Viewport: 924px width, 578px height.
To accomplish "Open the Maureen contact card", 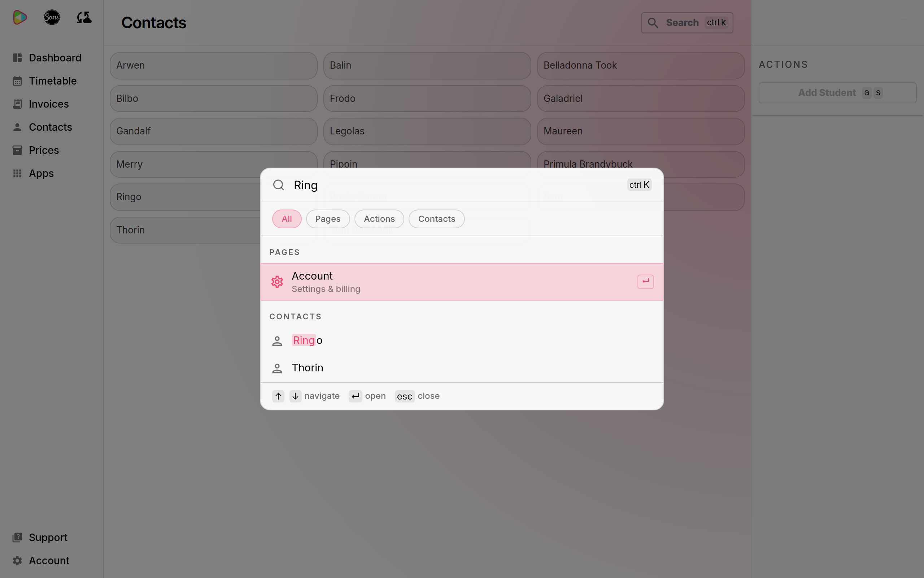I will point(641,131).
